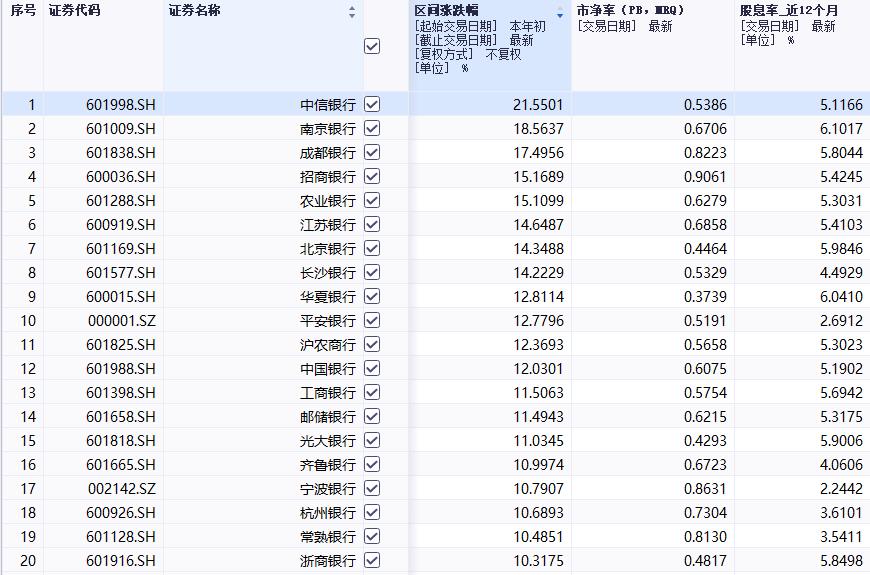Select security code 601838.SH

[x=120, y=152]
